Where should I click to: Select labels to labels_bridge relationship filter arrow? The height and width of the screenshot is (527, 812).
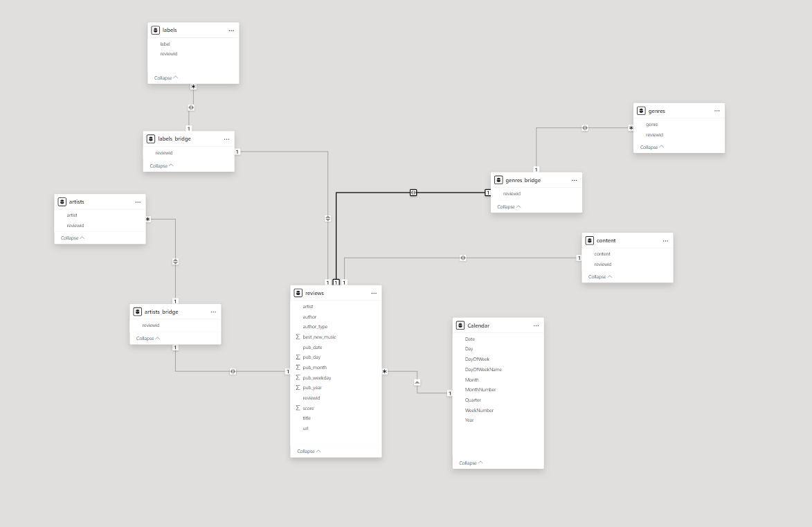(191, 107)
